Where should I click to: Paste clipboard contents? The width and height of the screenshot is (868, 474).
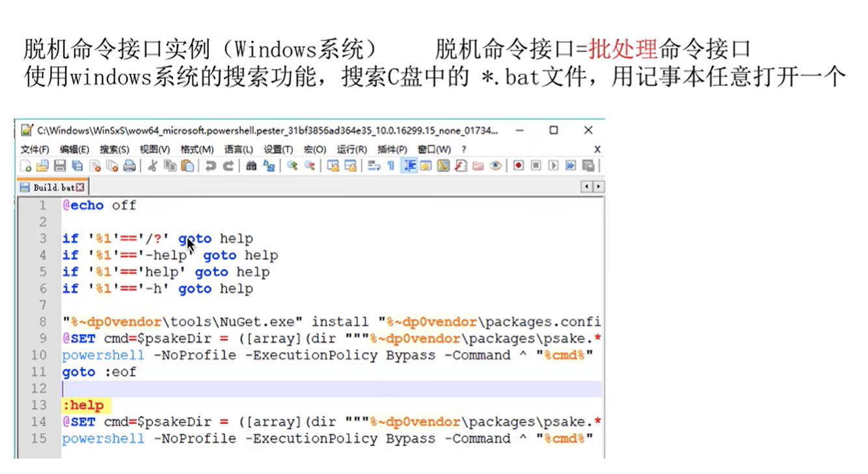tap(186, 165)
